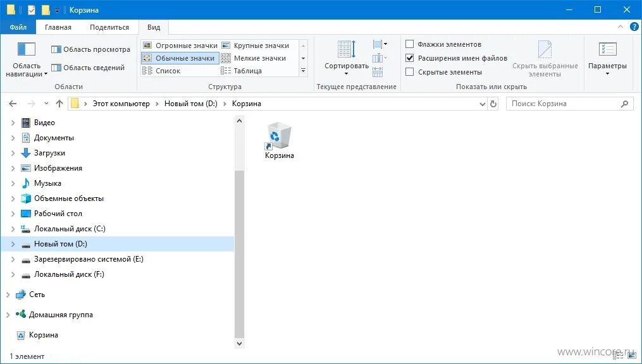This screenshot has height=364, width=642.
Task: Enable Скрытые элементы checkbox
Action: point(409,71)
